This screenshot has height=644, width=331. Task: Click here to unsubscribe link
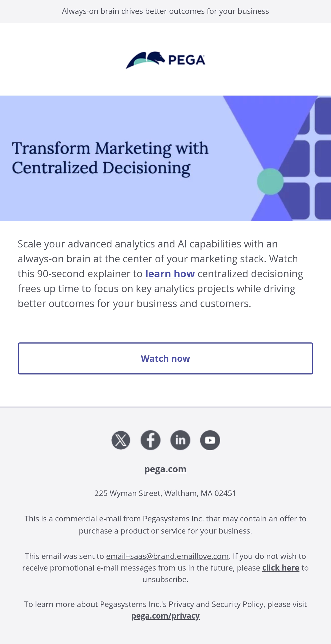[281, 568]
